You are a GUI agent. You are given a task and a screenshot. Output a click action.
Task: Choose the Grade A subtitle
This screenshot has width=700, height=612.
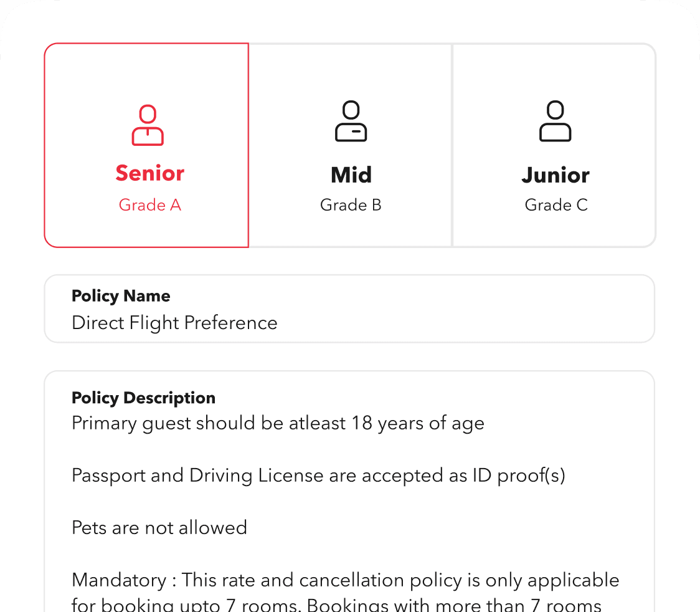tap(149, 205)
